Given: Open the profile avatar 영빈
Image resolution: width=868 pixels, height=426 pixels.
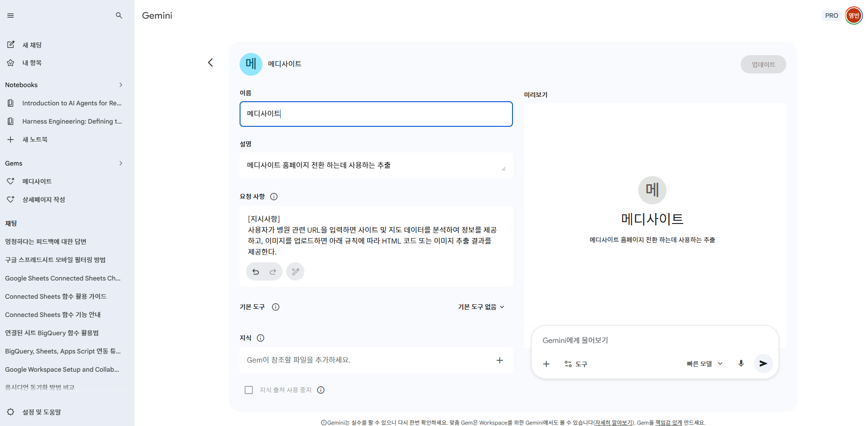Looking at the screenshot, I should point(854,16).
